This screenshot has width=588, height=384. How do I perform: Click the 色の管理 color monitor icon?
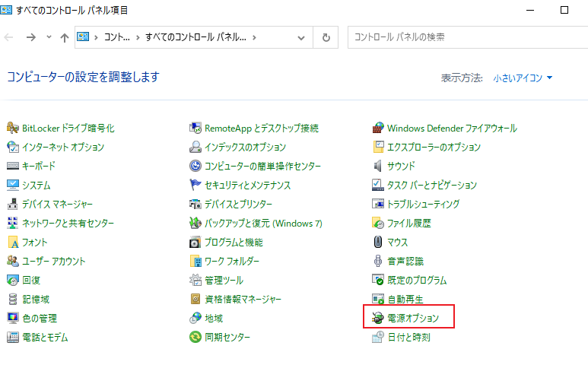[x=13, y=318]
